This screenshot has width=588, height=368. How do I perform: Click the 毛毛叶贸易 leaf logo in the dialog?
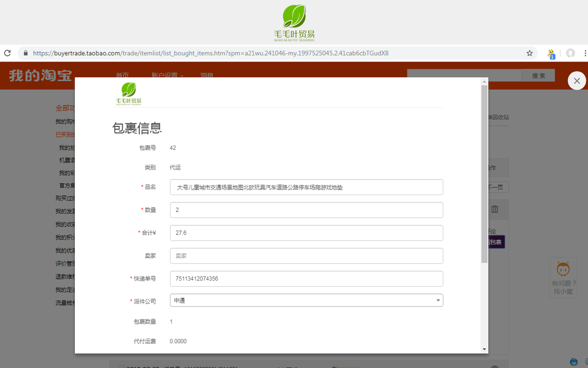128,94
